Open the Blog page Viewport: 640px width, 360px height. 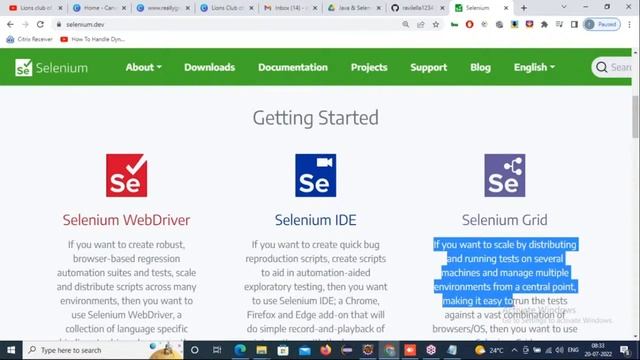point(480,67)
